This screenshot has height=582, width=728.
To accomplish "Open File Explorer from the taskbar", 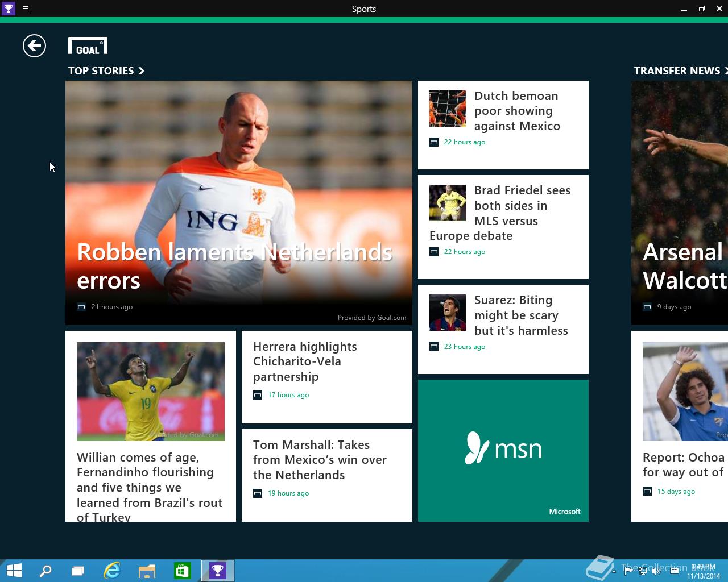I will (x=147, y=571).
